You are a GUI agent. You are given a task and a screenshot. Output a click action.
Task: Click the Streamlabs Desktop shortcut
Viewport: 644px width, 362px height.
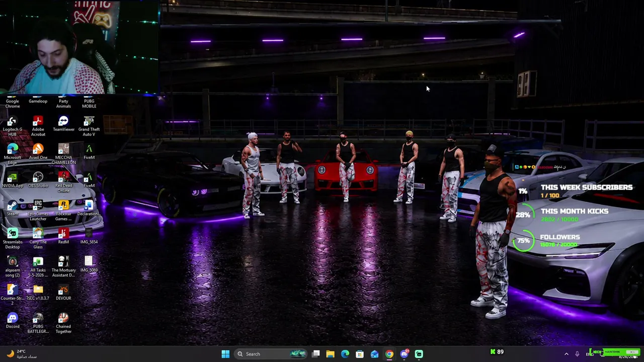(x=13, y=239)
